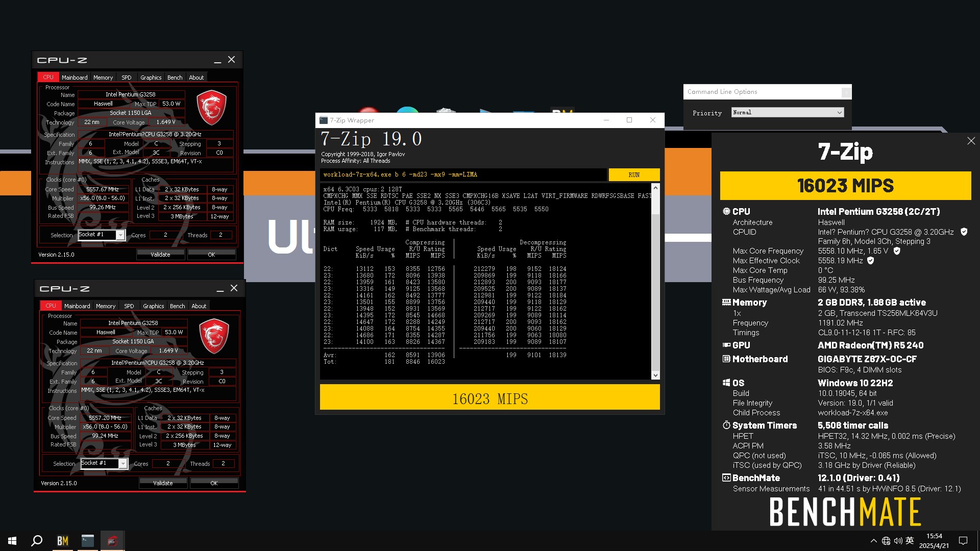Open CPU-Z MSI taskbar icon

coord(112,541)
